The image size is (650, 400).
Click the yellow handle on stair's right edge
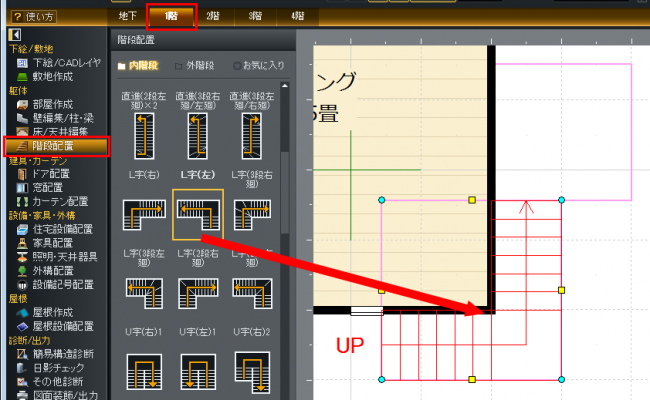tap(561, 290)
